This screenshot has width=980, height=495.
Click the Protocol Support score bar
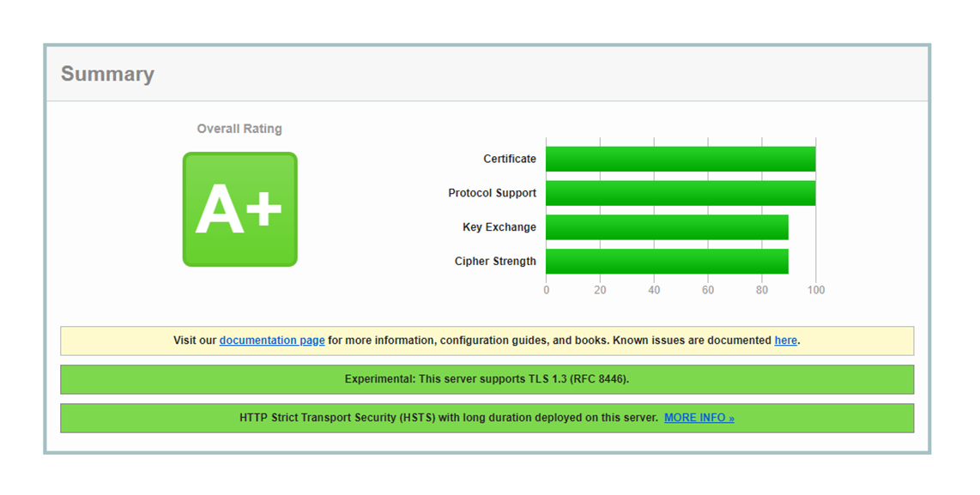[x=680, y=193]
